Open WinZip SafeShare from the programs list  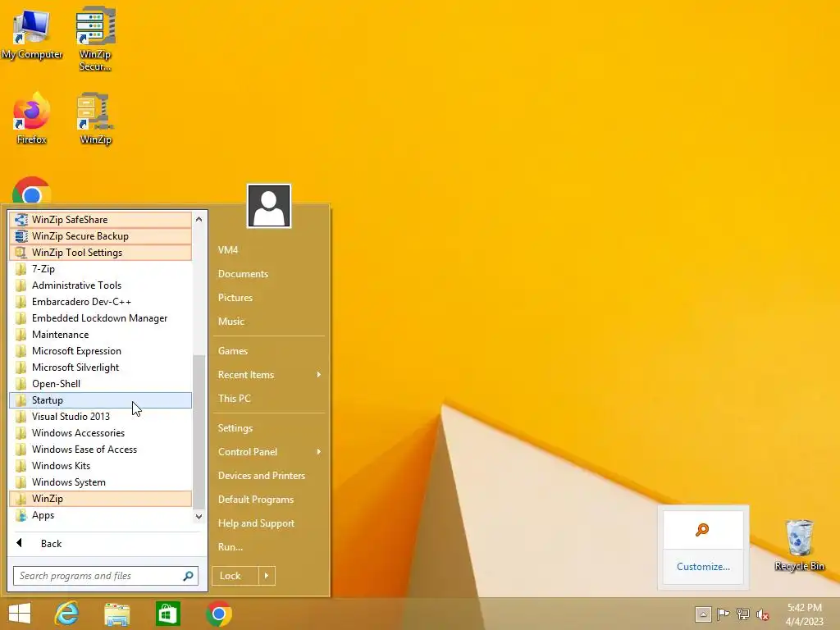point(100,220)
